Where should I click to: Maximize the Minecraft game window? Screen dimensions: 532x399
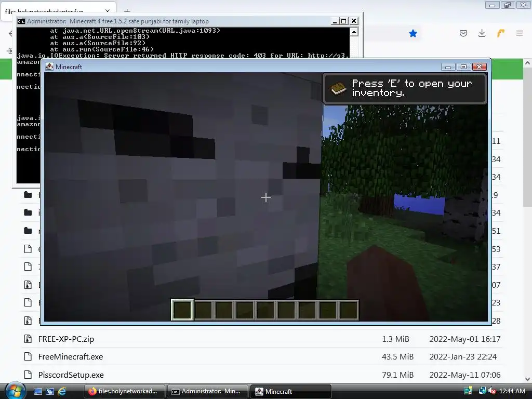[463, 66]
